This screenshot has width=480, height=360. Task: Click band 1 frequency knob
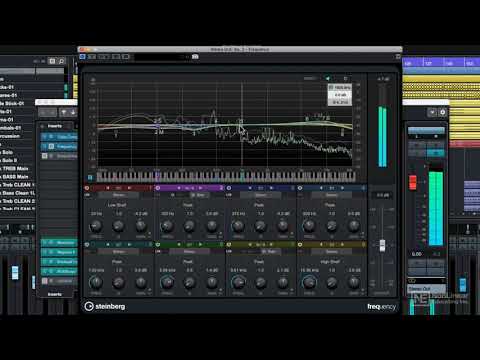click(96, 226)
